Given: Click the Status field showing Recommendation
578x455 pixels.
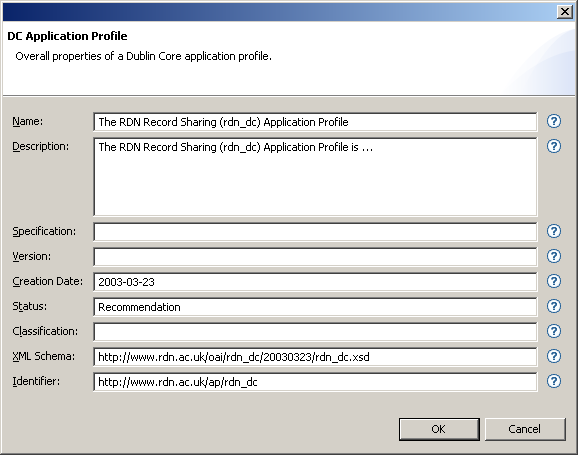Looking at the screenshot, I should tap(315, 307).
